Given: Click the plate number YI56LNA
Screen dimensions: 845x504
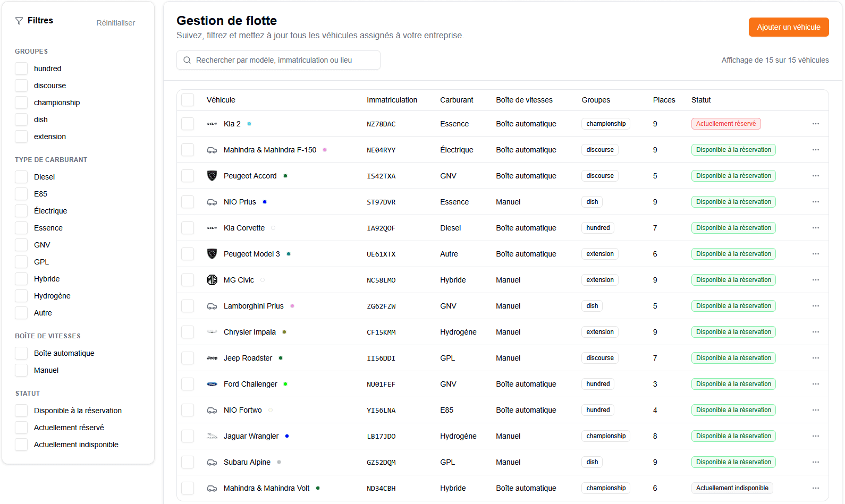Looking at the screenshot, I should [x=381, y=411].
